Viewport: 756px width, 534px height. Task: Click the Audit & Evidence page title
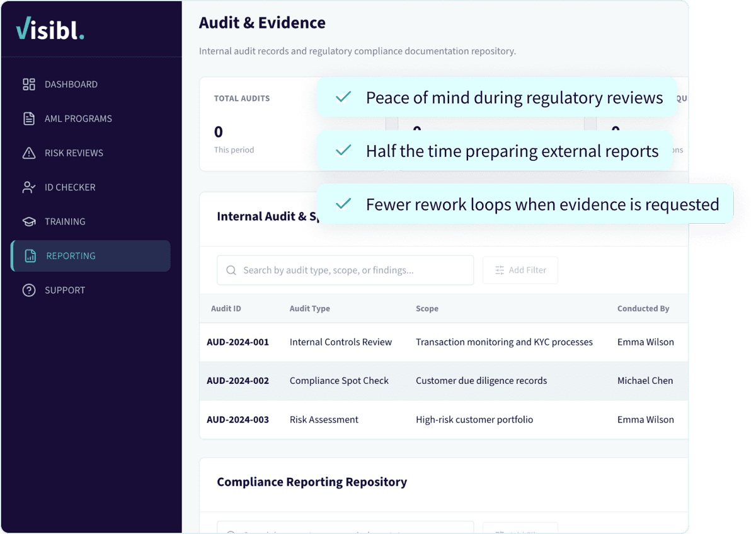coord(262,23)
